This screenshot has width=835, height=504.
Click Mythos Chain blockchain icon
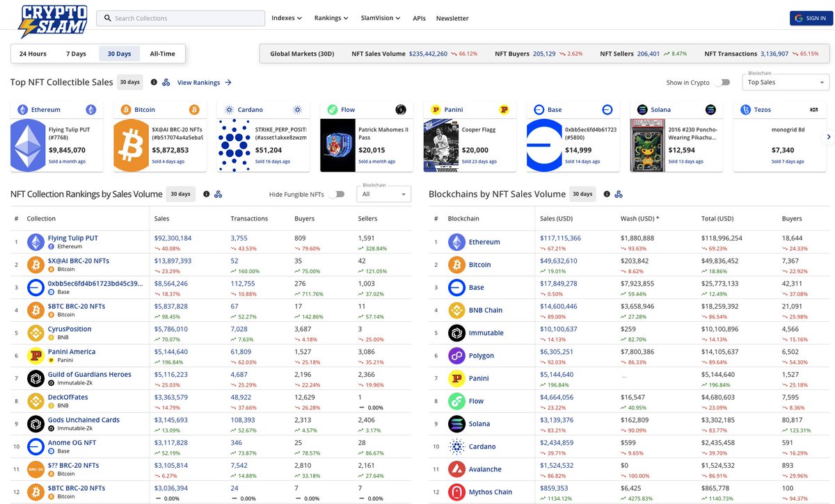(x=456, y=492)
